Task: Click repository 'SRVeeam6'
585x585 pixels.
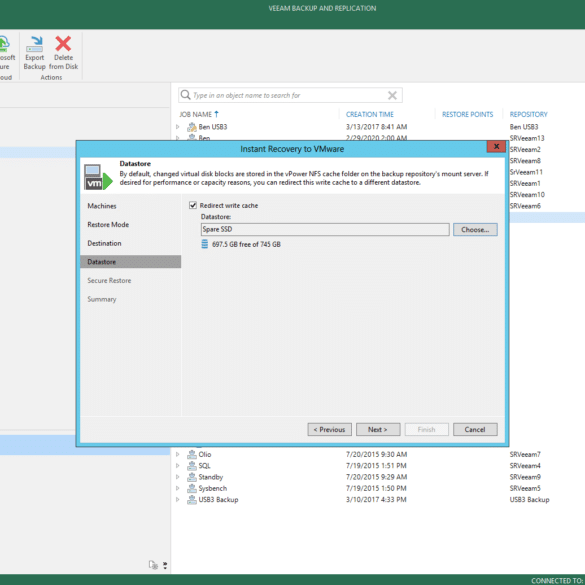Action: tap(525, 206)
